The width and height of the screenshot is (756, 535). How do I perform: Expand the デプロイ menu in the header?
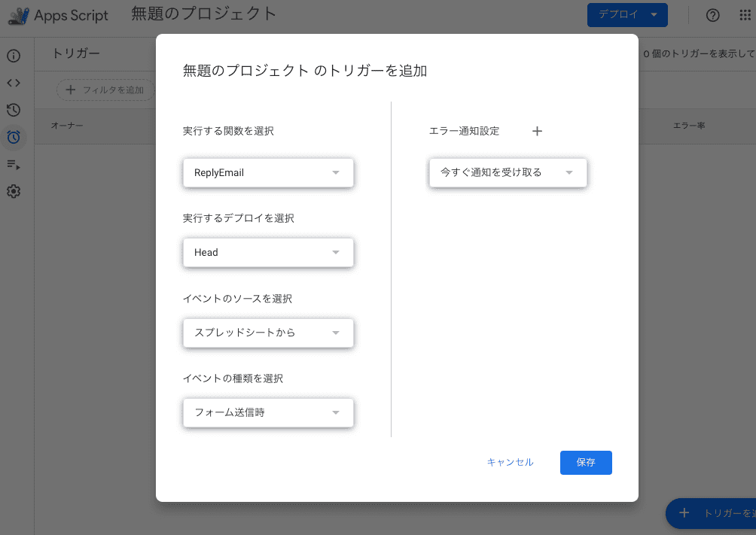tap(627, 15)
